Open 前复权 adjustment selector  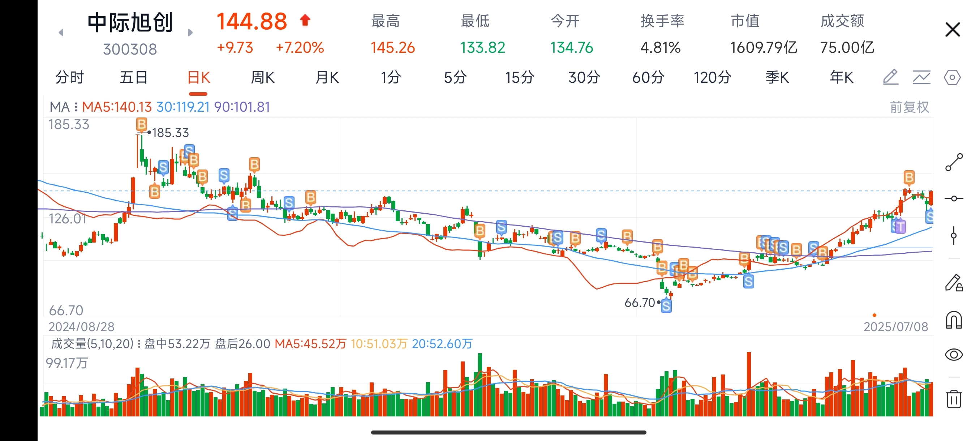(x=910, y=107)
